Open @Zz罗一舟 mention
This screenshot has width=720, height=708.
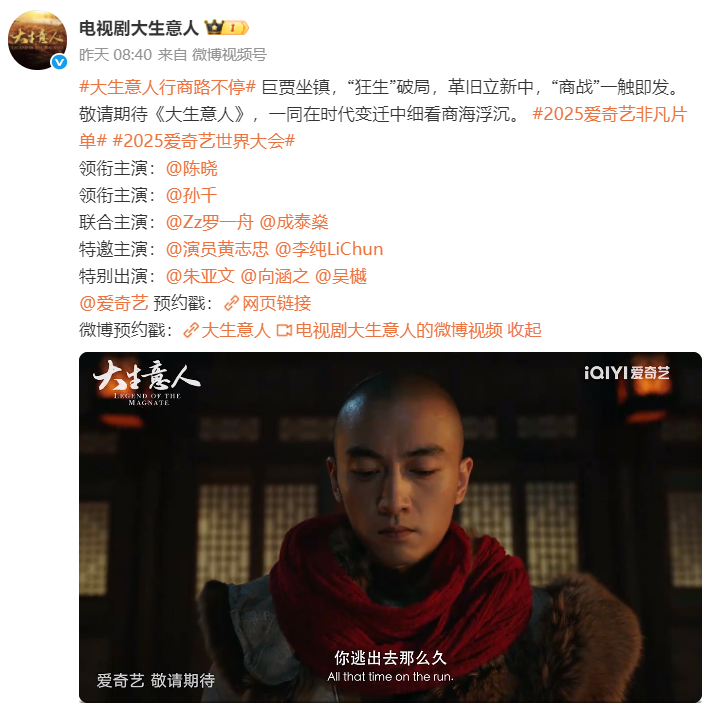[x=209, y=222]
